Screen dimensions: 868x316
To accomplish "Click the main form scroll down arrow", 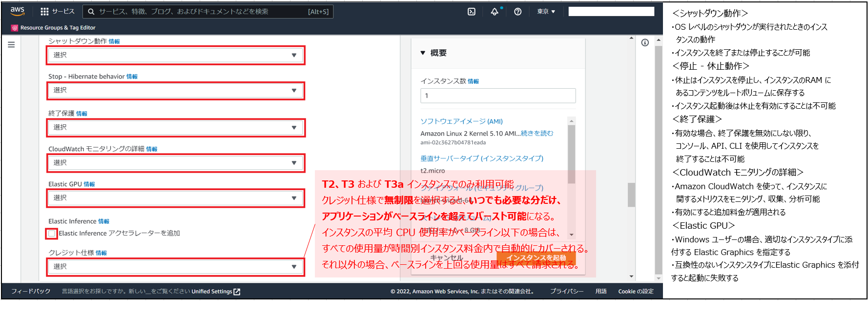I will click(631, 276).
